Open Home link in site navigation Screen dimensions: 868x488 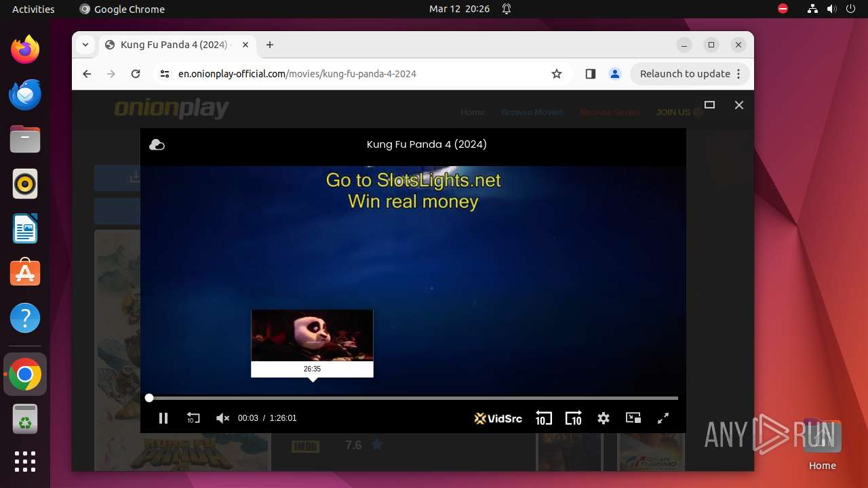[473, 112]
